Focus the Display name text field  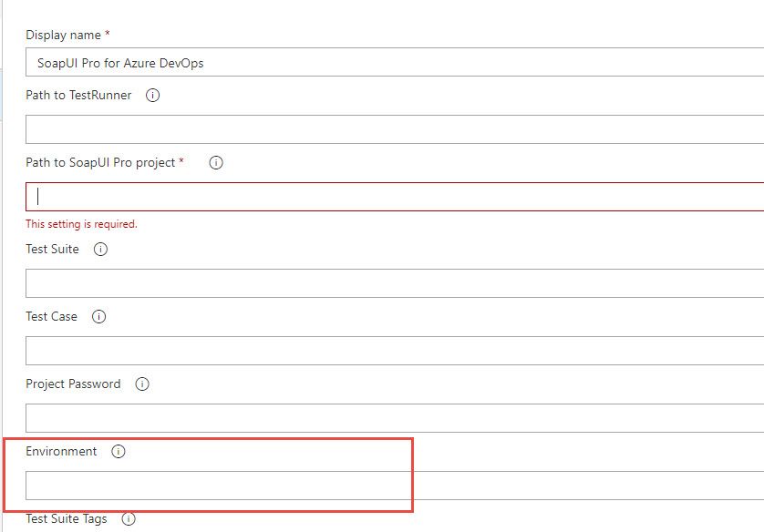point(394,62)
